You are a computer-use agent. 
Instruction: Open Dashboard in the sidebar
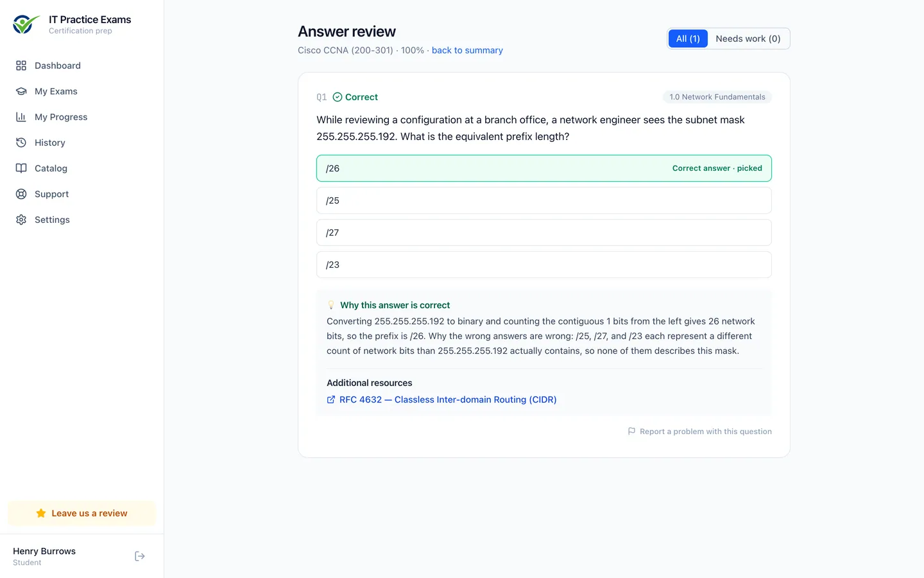82,66
